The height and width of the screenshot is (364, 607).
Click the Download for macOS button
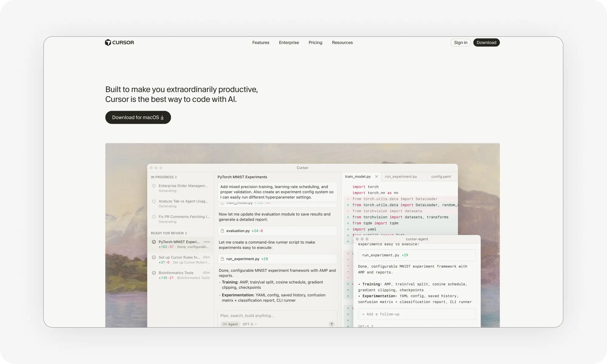point(138,117)
